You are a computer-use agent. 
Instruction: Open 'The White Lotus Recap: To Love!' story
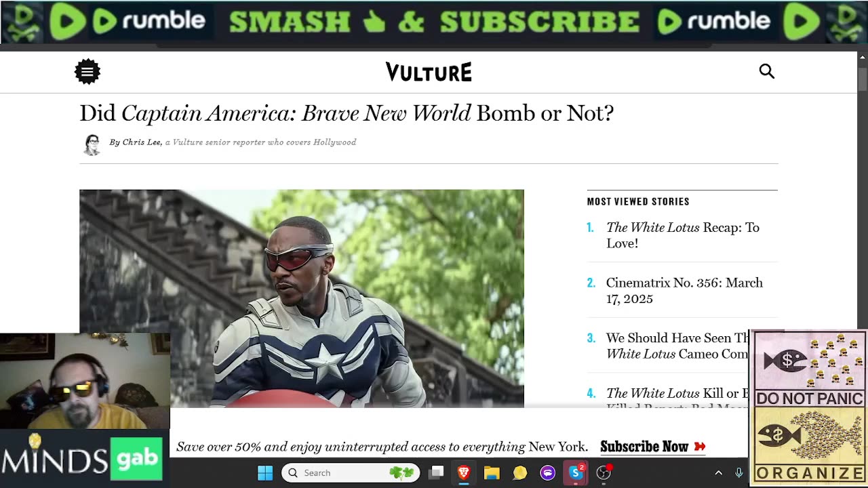click(683, 235)
